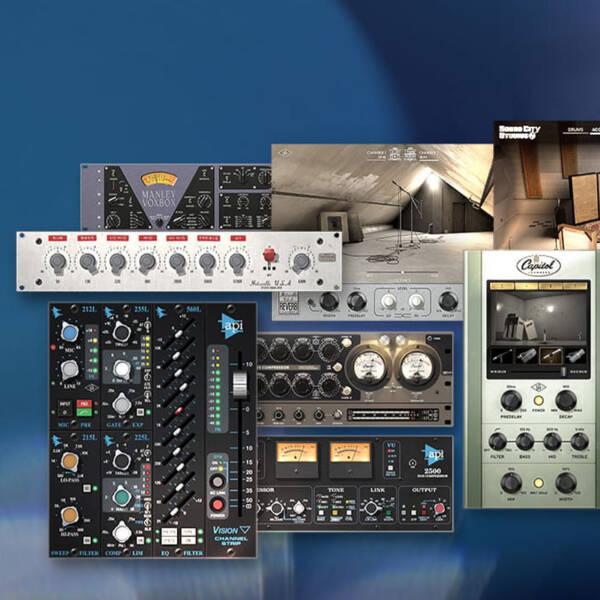The height and width of the screenshot is (600, 600).
Task: Click the api 2500 logo
Action: [433, 461]
